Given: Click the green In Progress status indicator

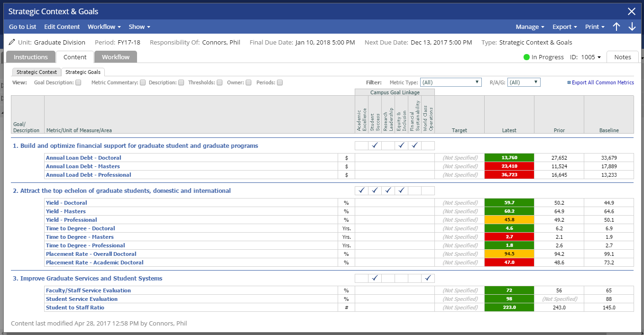Looking at the screenshot, I should 526,57.
